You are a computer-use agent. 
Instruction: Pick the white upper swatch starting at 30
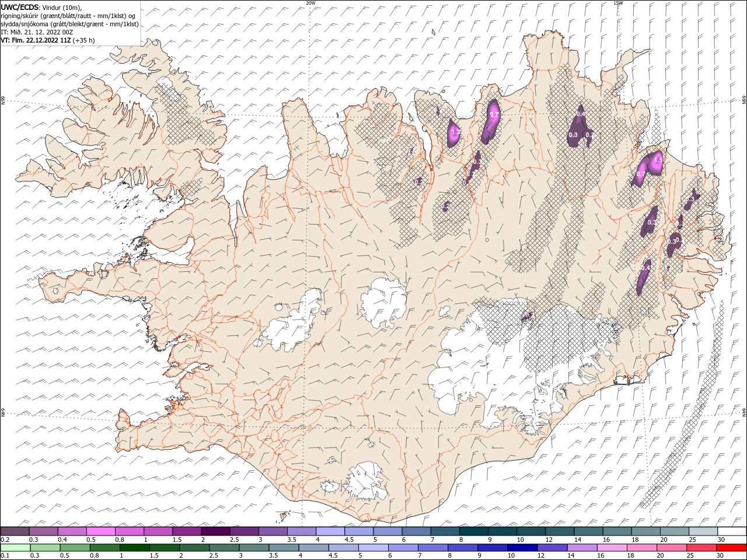[x=732, y=531]
